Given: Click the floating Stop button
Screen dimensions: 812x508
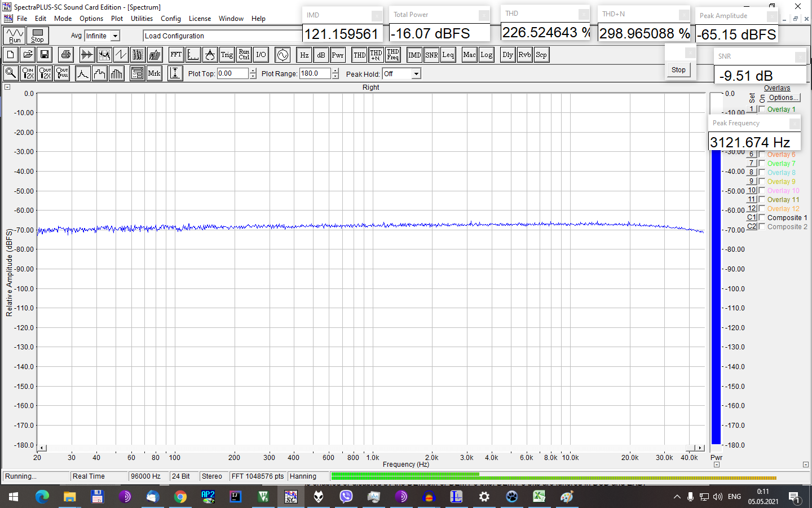Looking at the screenshot, I should 678,70.
